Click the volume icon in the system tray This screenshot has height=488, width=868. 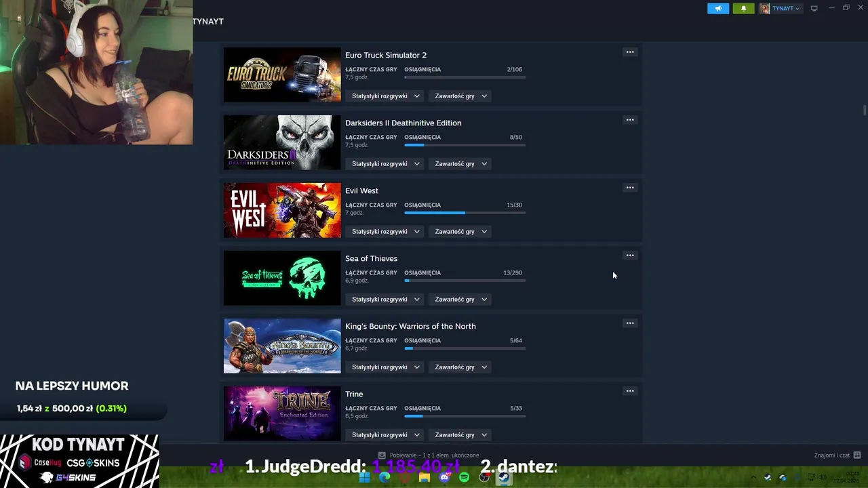pos(823,478)
